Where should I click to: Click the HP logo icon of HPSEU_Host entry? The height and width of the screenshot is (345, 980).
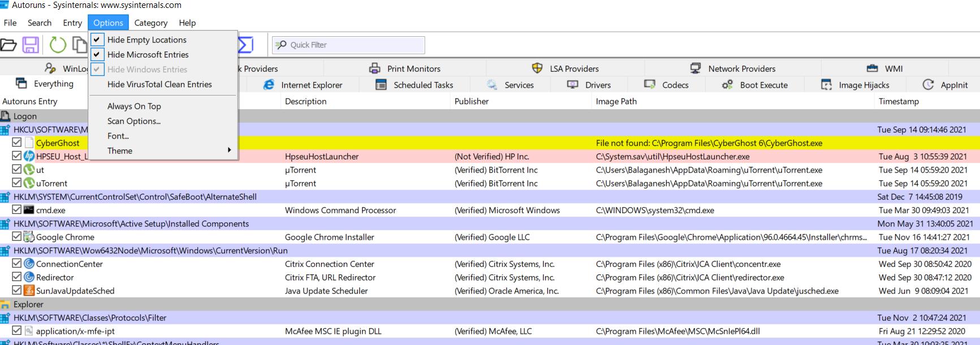click(29, 156)
